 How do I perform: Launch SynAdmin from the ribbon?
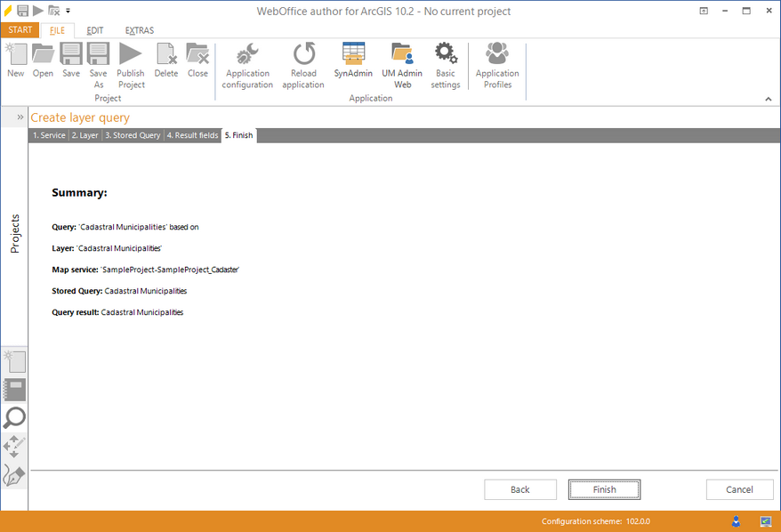(352, 64)
